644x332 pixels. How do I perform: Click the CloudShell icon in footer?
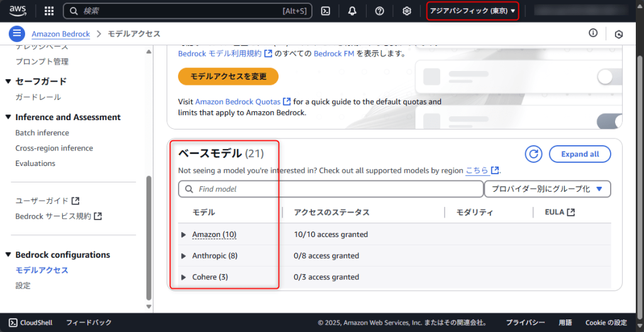point(13,323)
